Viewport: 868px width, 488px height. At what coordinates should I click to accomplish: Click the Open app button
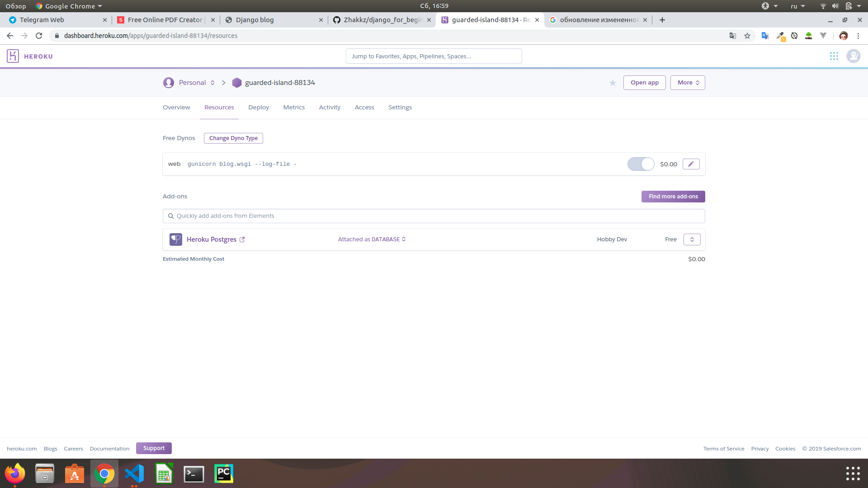pos(645,83)
